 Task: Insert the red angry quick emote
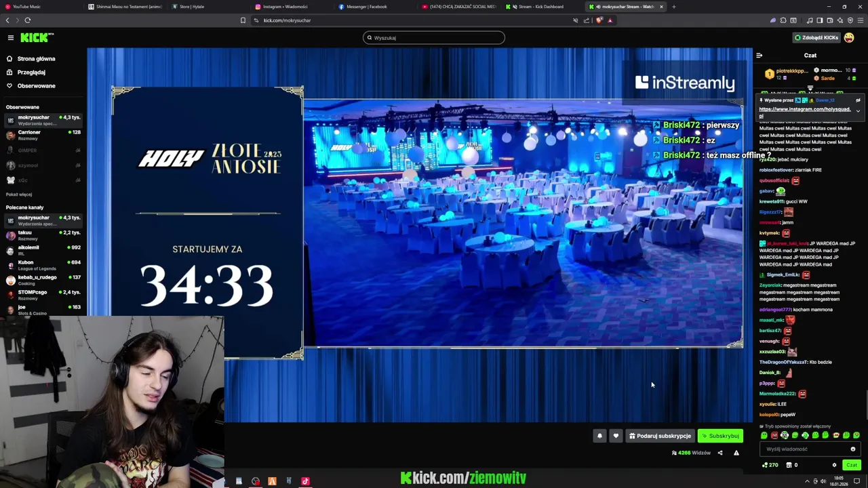point(774,435)
